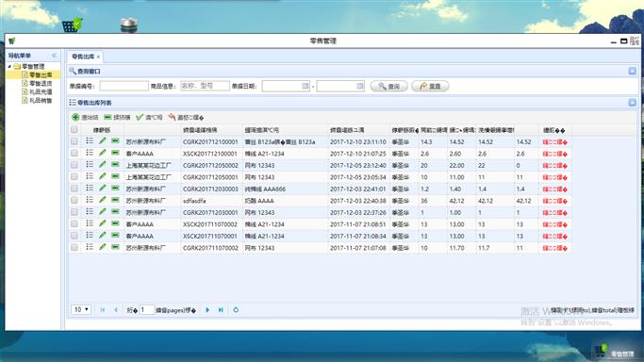Collapse the navigation menu sidebar with double arrow
This screenshot has height=362, width=644.
point(54,56)
